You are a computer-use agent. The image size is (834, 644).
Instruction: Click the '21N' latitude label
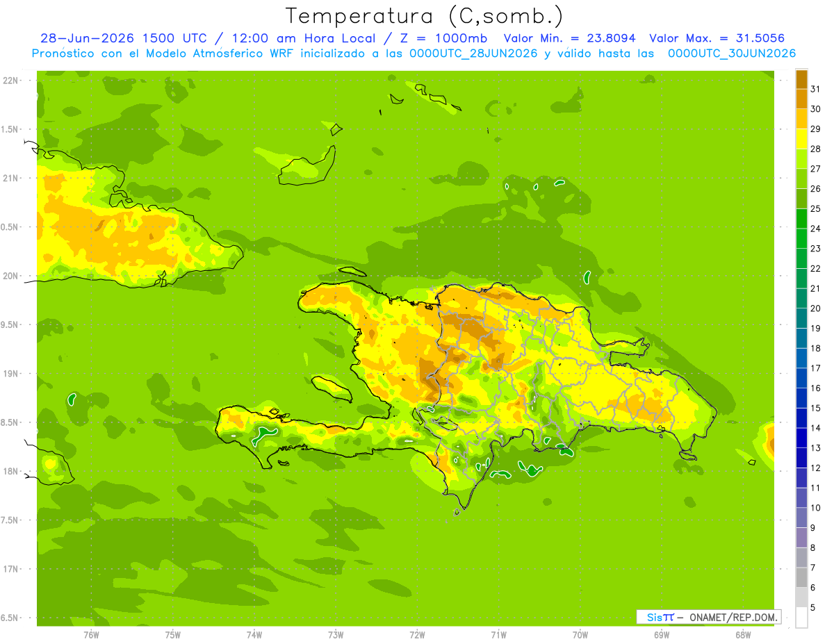coord(10,178)
